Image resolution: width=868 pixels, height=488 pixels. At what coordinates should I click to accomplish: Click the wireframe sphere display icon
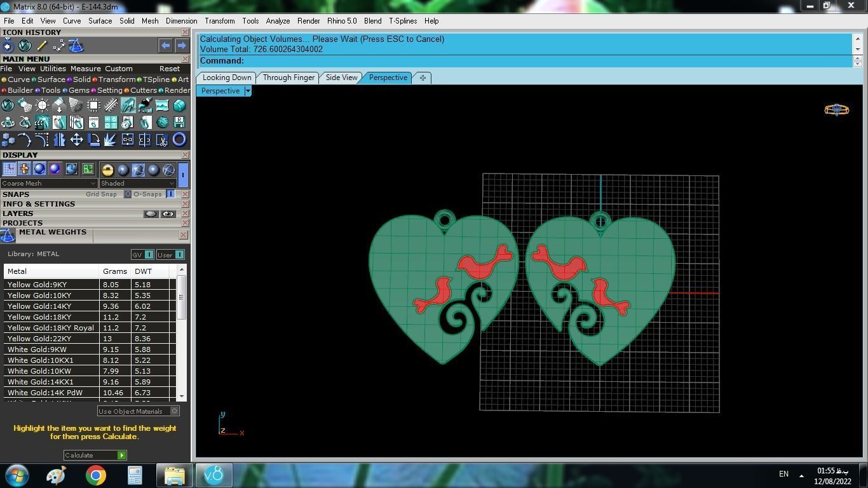(x=168, y=170)
